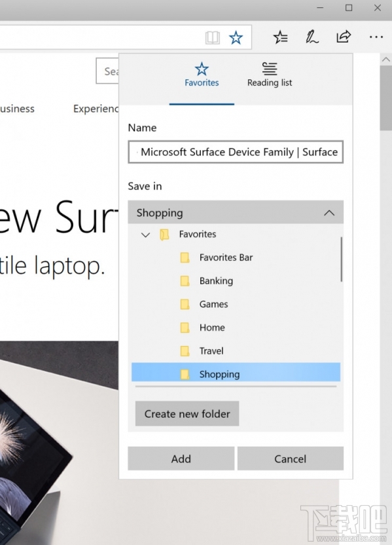This screenshot has height=545, width=392.
Task: Collapse the Save in Shopping dropdown
Action: tap(236, 212)
